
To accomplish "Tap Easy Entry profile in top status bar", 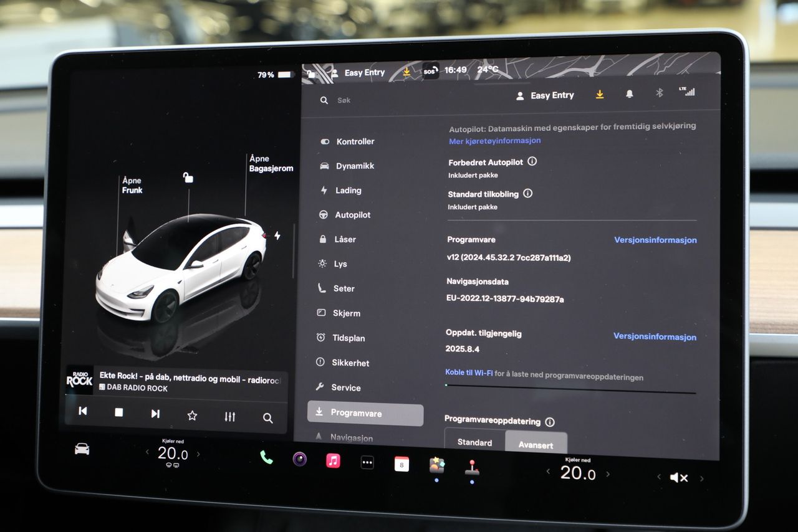I will (358, 72).
